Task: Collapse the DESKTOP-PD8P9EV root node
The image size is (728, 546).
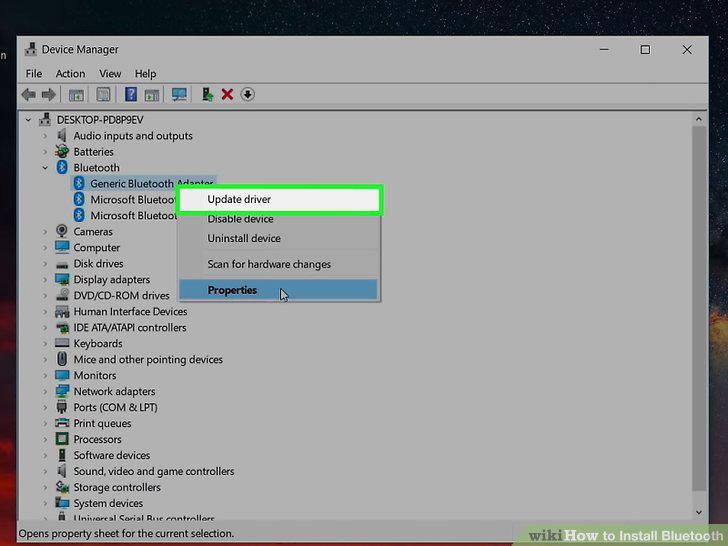Action: (28, 120)
